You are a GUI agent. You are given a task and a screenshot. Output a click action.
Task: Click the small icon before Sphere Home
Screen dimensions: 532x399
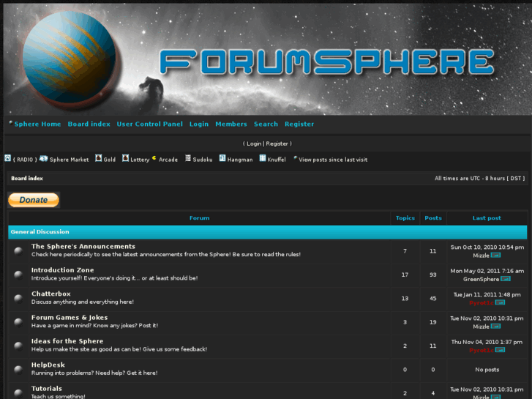pyautogui.click(x=11, y=122)
